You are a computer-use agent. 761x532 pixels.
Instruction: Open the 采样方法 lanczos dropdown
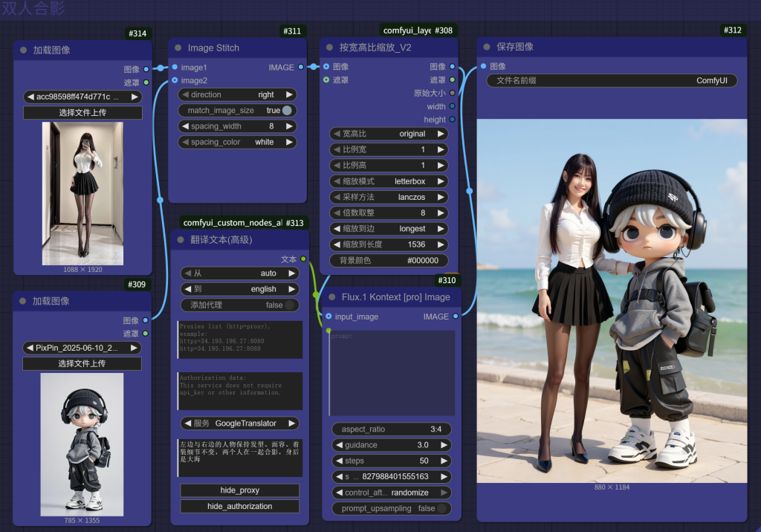[x=389, y=197]
